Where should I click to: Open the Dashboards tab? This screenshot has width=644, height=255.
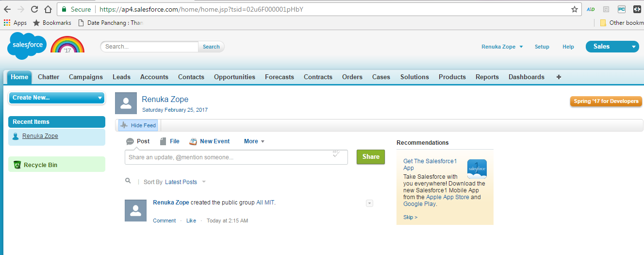527,77
